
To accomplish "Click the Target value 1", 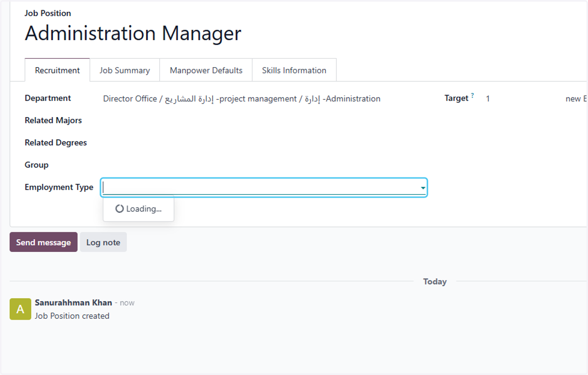I will (x=488, y=99).
